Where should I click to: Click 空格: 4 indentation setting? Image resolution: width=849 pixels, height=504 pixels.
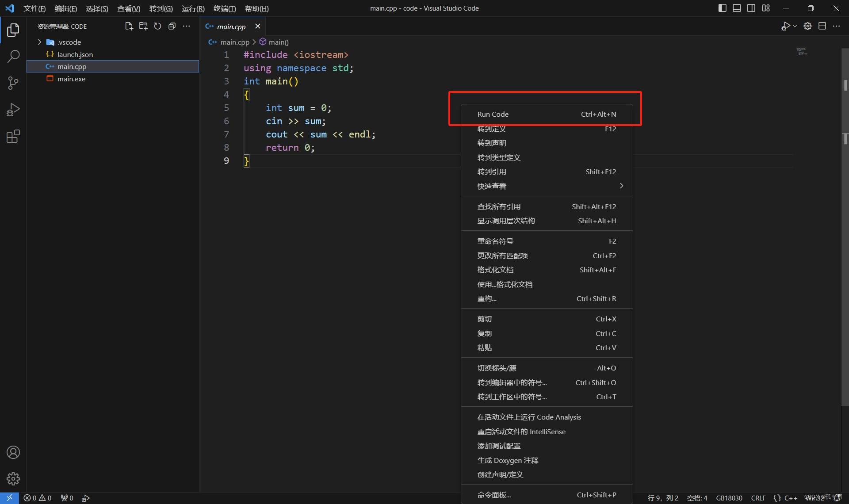tap(697, 498)
